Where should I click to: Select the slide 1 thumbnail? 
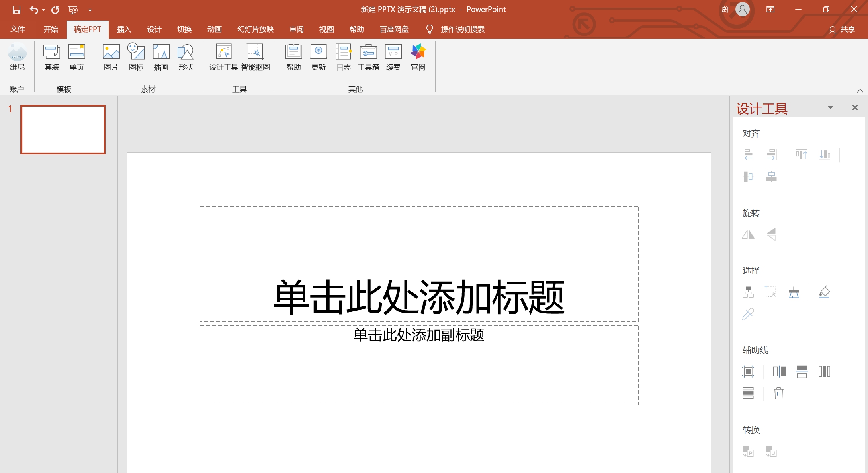63,130
